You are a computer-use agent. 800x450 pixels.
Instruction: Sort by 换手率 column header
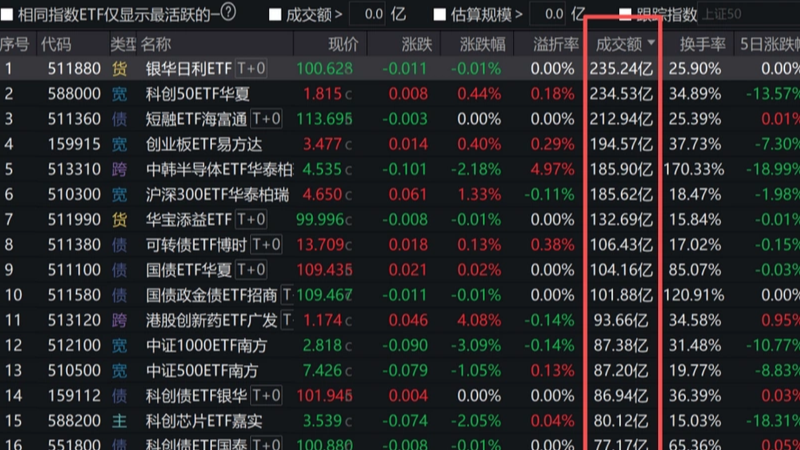tap(703, 44)
